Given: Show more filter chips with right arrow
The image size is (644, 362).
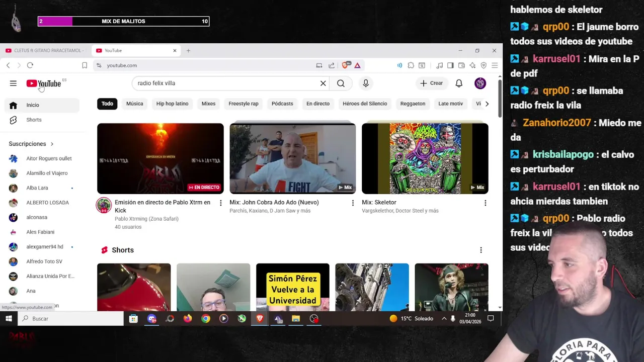Looking at the screenshot, I should coord(487,104).
